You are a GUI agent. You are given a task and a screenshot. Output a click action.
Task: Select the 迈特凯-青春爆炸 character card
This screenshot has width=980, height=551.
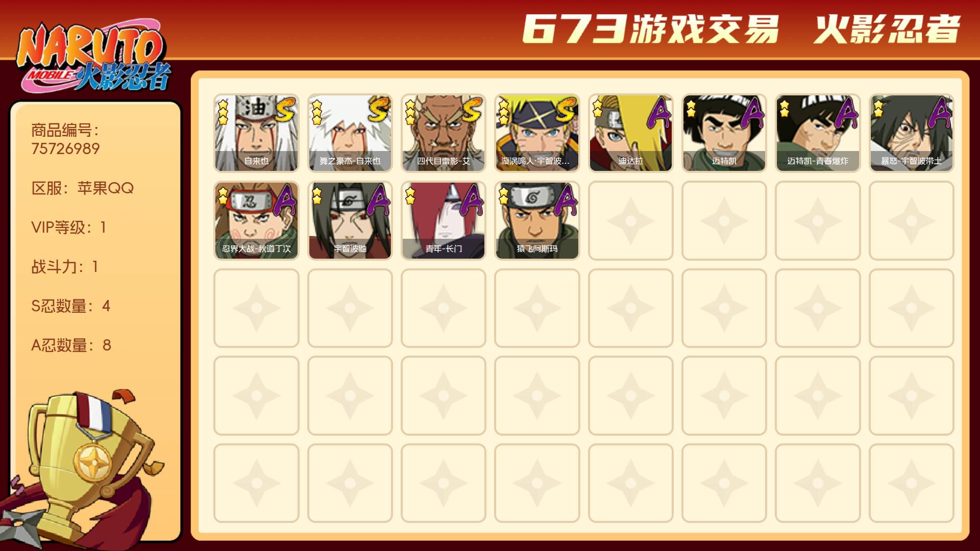(x=818, y=133)
